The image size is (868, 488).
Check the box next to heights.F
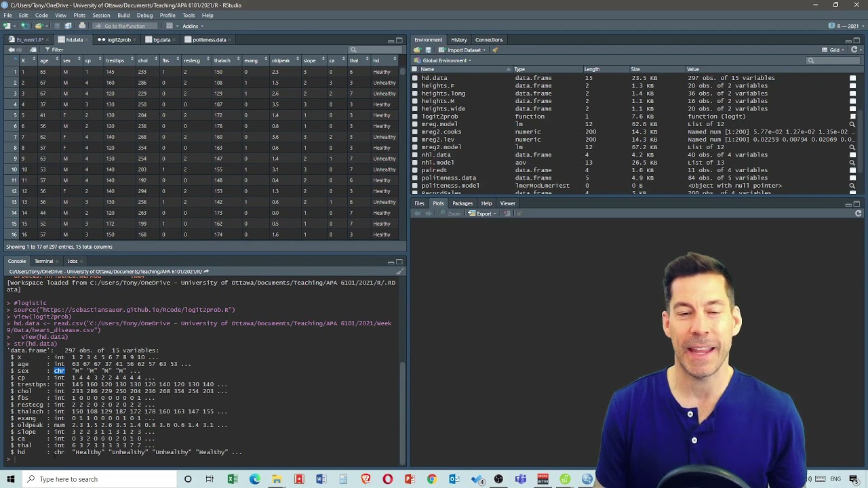[415, 85]
